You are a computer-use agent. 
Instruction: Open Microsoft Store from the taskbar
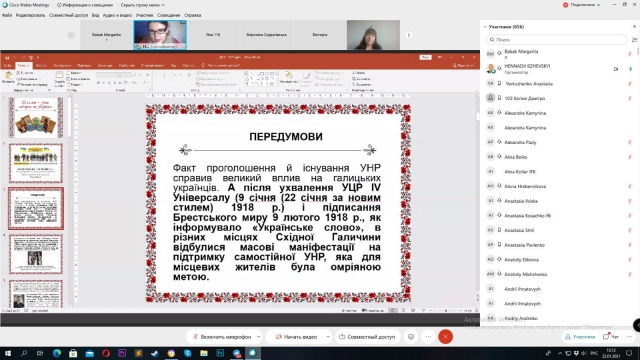coord(73,353)
